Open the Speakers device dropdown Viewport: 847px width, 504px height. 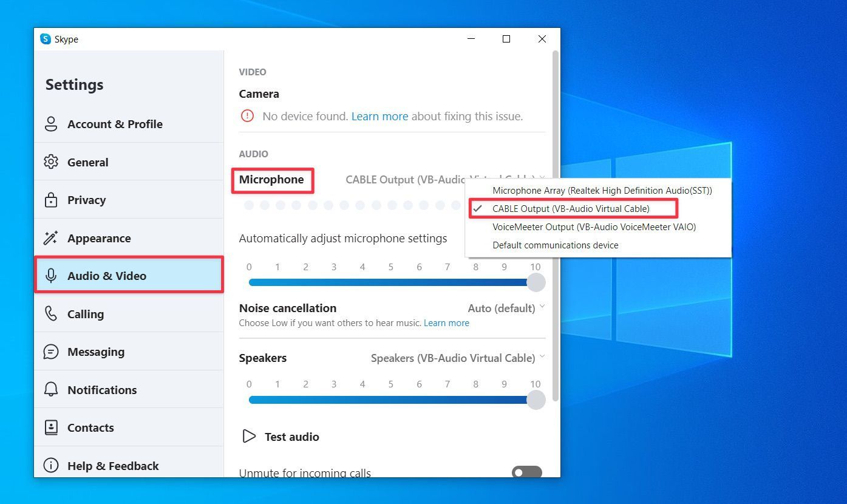(457, 358)
